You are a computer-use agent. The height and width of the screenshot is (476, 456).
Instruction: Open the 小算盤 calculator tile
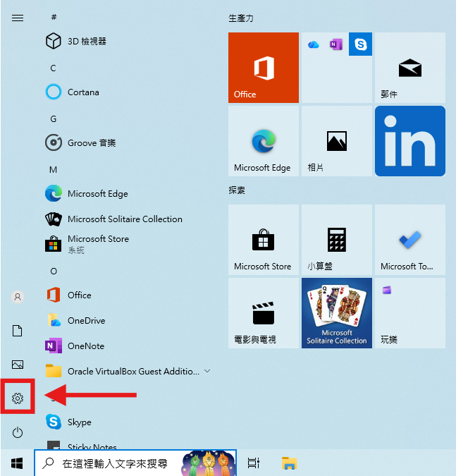pos(337,240)
